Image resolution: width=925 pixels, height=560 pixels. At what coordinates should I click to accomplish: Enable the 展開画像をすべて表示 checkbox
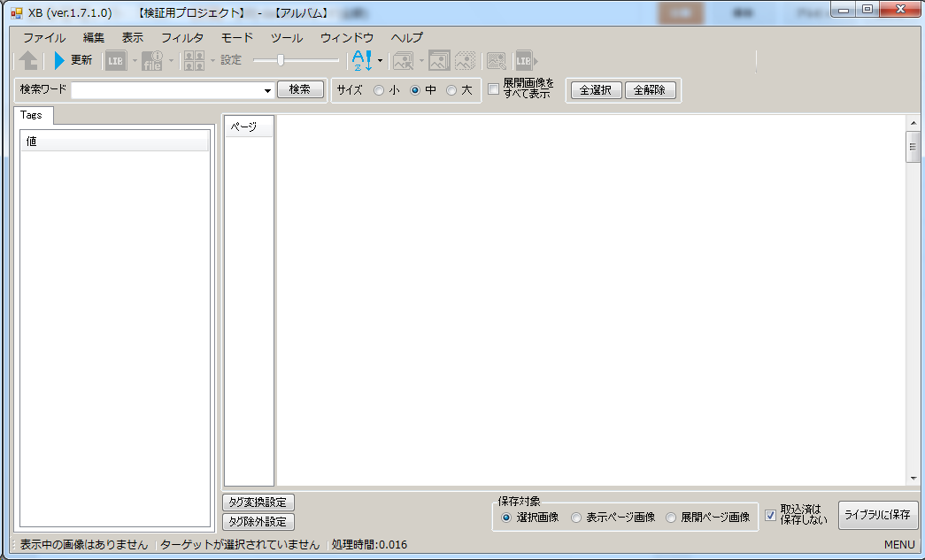[494, 89]
